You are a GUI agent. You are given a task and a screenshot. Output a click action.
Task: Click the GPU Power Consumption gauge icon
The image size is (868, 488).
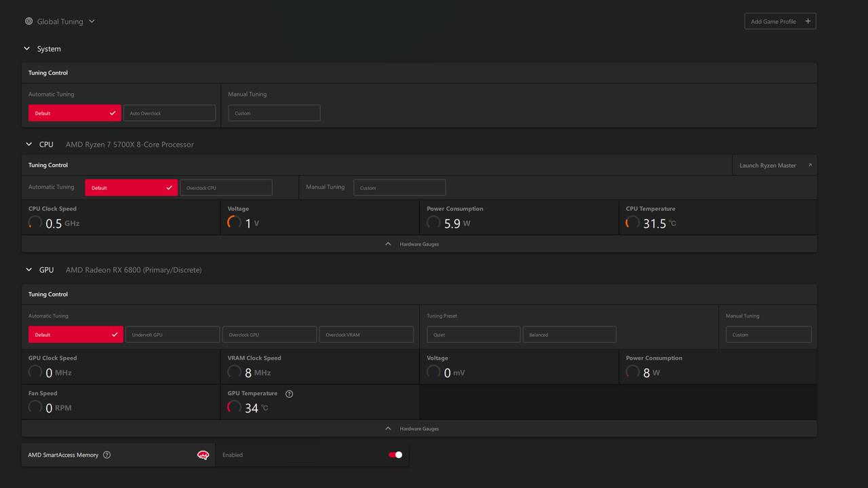point(633,372)
